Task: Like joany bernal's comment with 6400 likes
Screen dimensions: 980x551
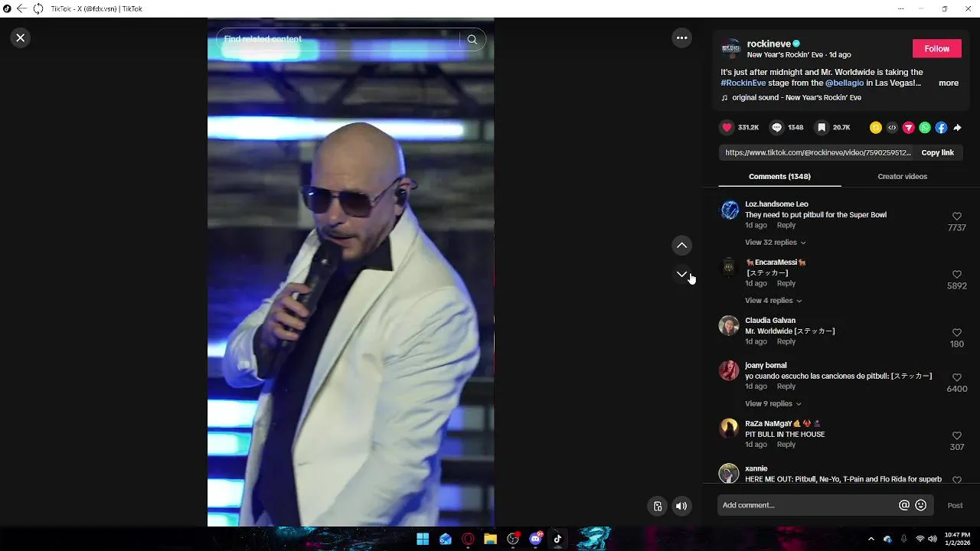Action: coord(956,378)
